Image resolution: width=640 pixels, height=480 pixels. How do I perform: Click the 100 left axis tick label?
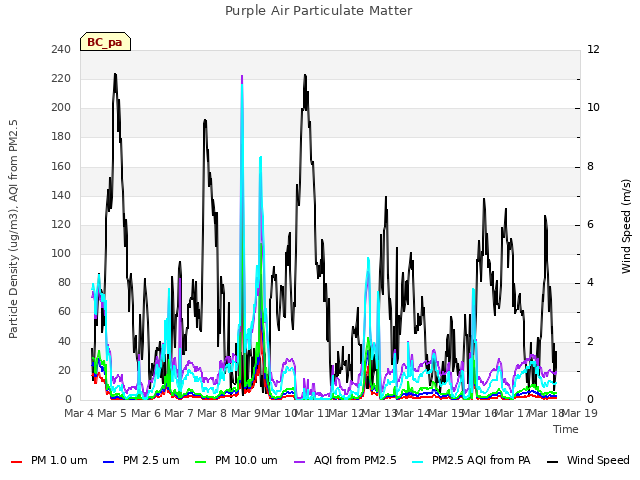pos(61,253)
